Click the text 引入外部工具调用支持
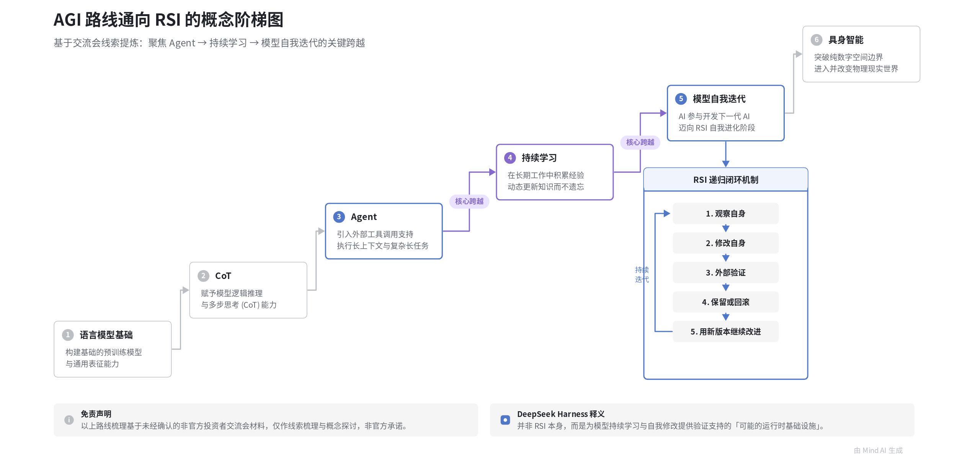Screen dimensions: 980x466 coord(375,234)
